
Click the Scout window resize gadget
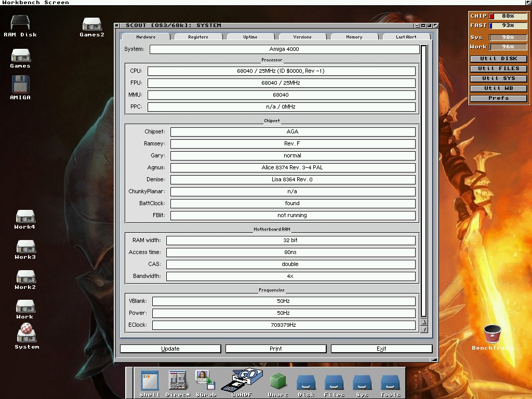(434, 360)
